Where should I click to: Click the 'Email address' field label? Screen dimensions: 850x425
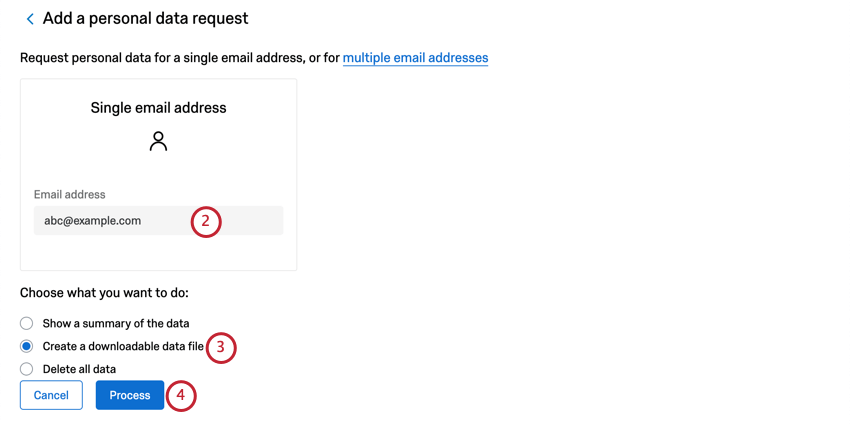pyautogui.click(x=69, y=195)
